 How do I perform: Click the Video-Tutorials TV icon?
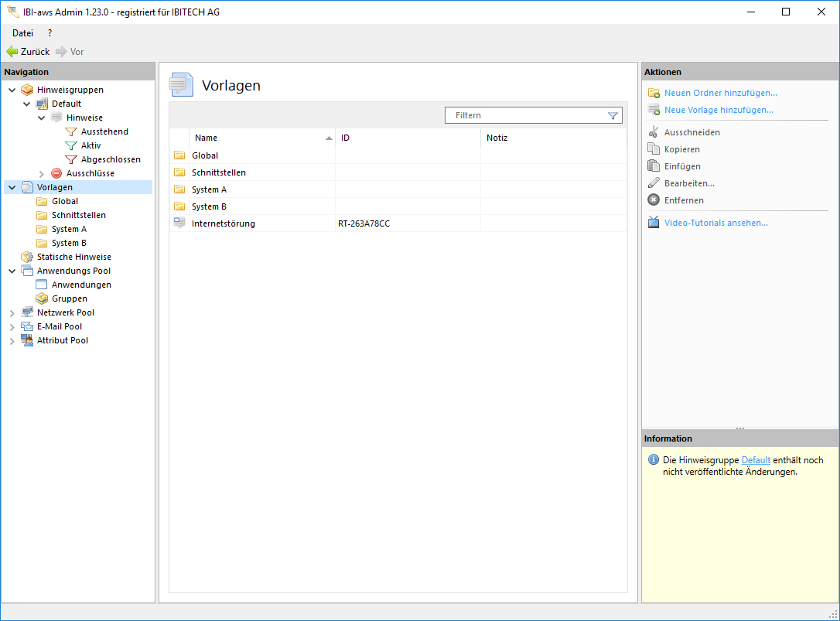click(x=654, y=223)
